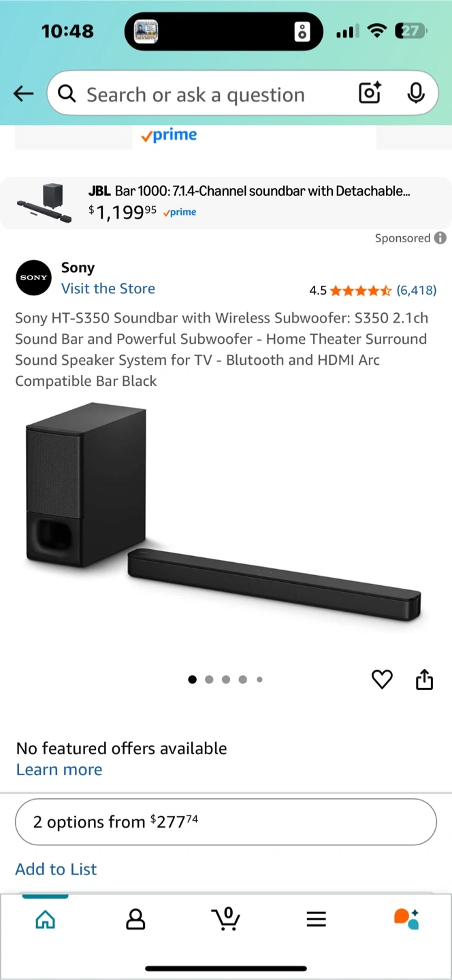The width and height of the screenshot is (452, 980).
Task: Open the 6,418 ratings link
Action: tap(417, 291)
